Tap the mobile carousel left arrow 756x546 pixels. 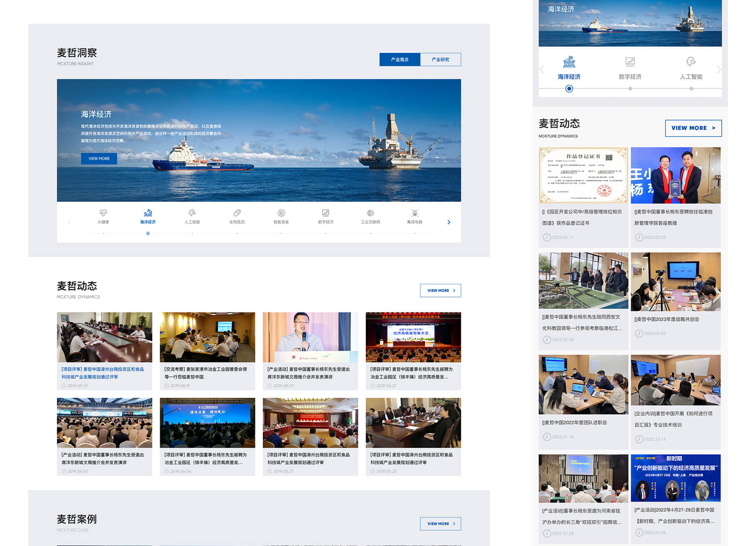tap(542, 70)
